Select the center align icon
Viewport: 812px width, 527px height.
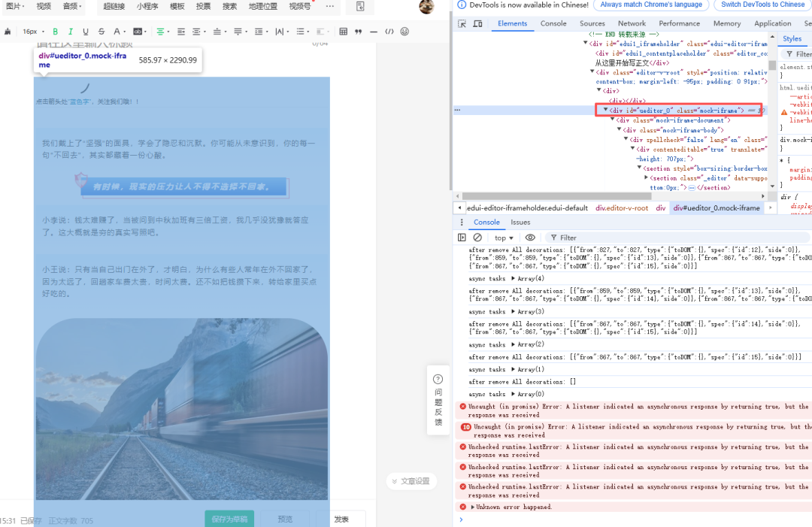pos(160,32)
